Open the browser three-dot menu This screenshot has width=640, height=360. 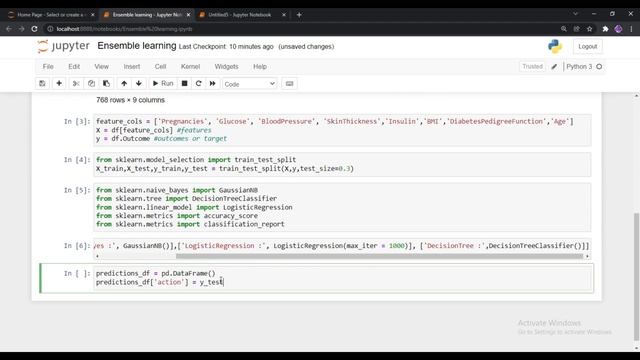pyautogui.click(x=631, y=29)
